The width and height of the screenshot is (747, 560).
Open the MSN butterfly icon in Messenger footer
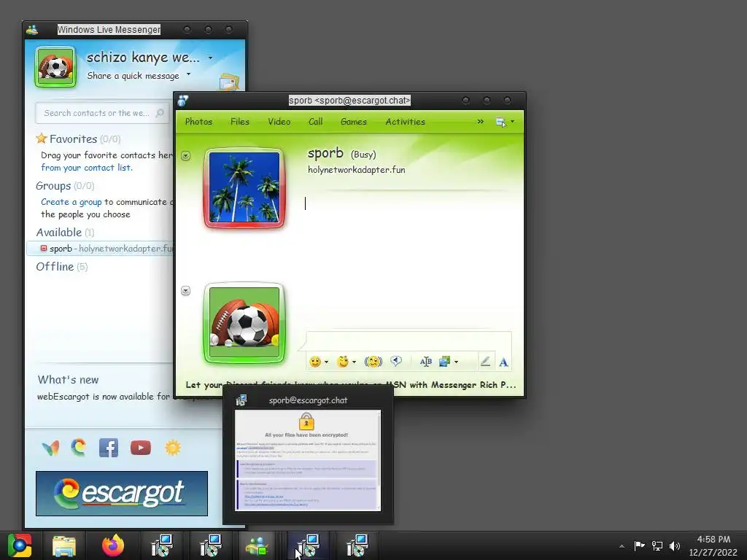coord(50,448)
